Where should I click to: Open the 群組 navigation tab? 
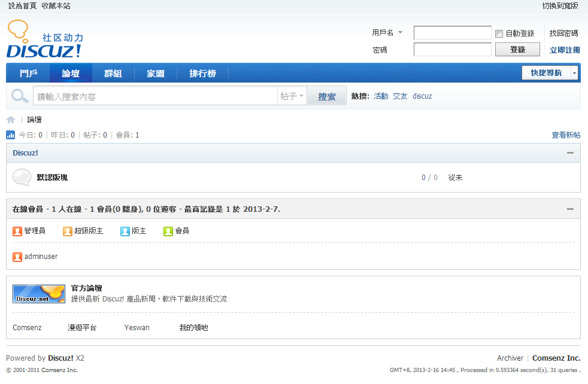(113, 73)
